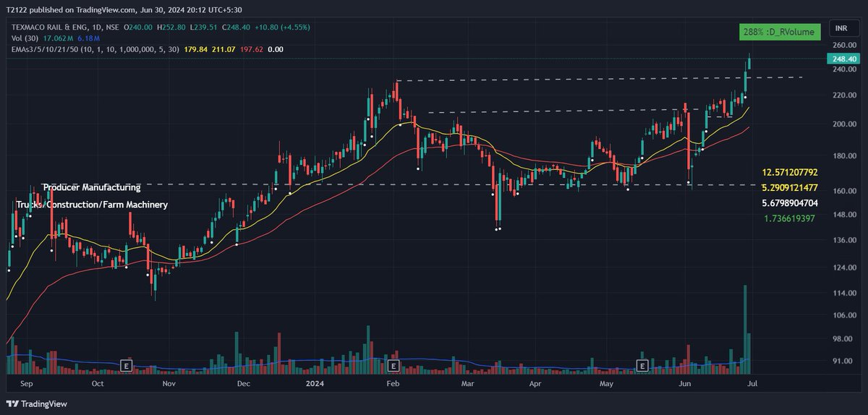Click the Mar label on time axis
The image size is (868, 415).
[x=467, y=384]
